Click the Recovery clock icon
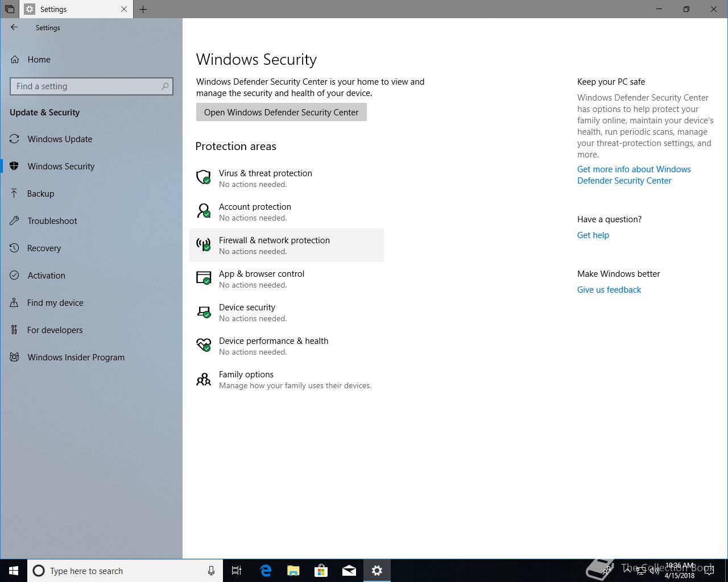This screenshot has height=582, width=728. (15, 248)
